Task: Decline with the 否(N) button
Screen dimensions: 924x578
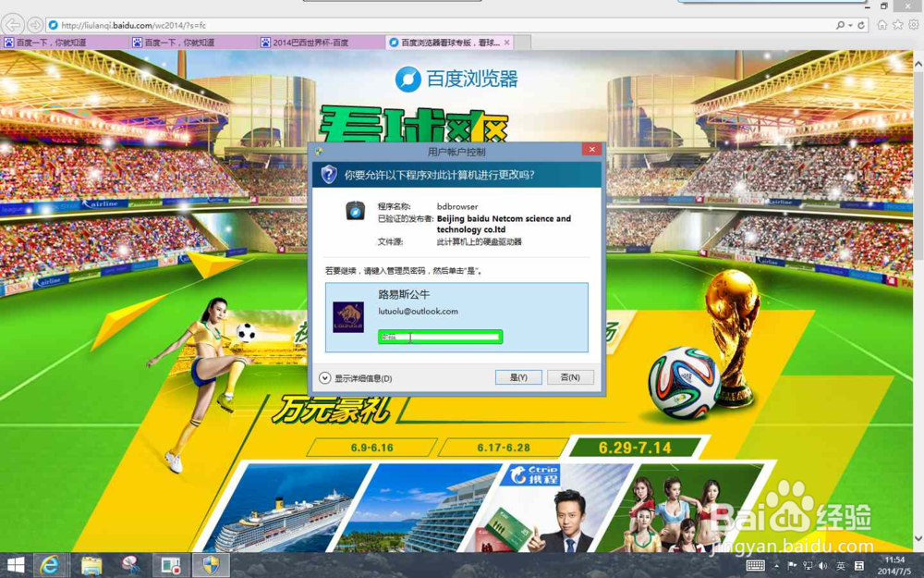Action: coord(570,377)
